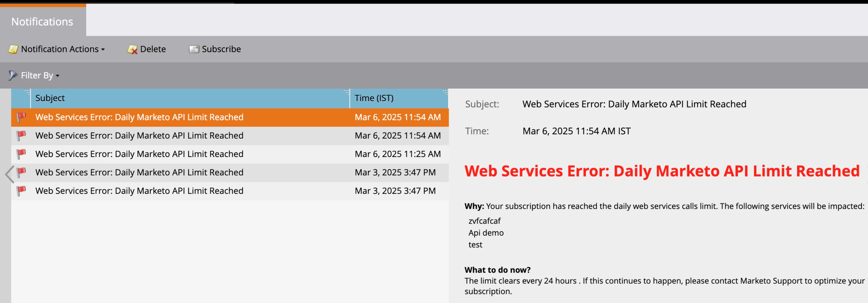This screenshot has height=303, width=868.
Task: Click the Subscribe envelope icon
Action: [194, 49]
